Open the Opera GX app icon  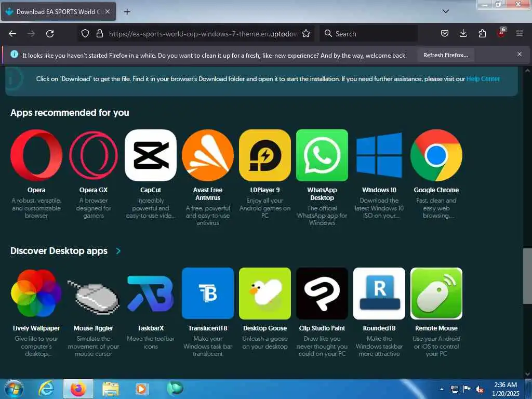(94, 155)
